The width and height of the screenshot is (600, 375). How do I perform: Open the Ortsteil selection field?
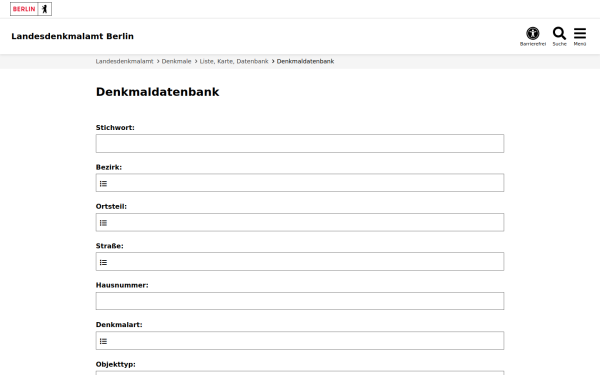pos(300,222)
